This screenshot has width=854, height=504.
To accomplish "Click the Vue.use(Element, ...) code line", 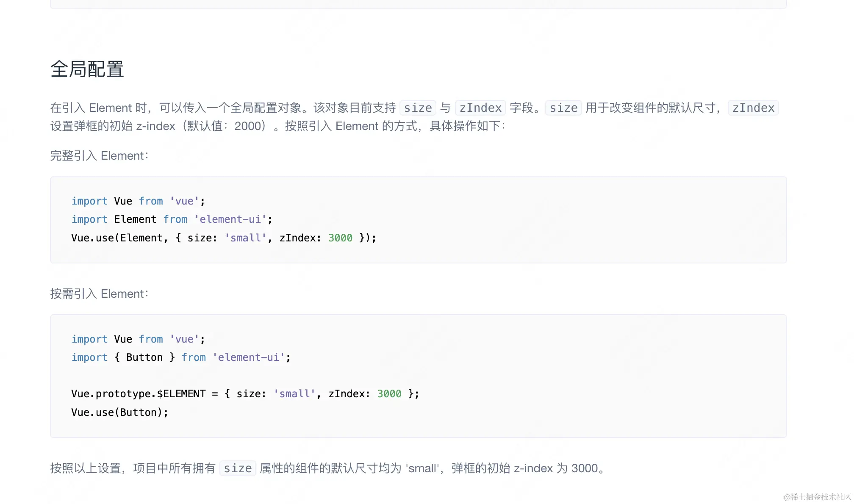I will pos(223,238).
